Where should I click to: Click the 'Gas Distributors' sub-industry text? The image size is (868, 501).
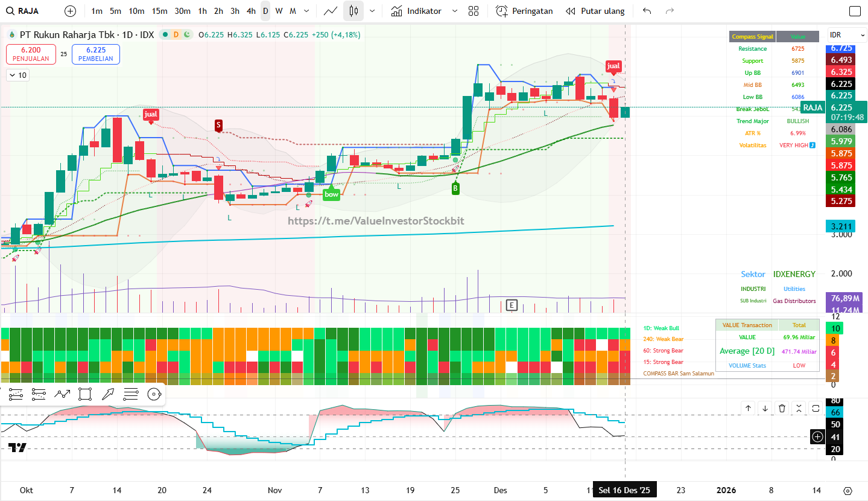[x=794, y=301]
